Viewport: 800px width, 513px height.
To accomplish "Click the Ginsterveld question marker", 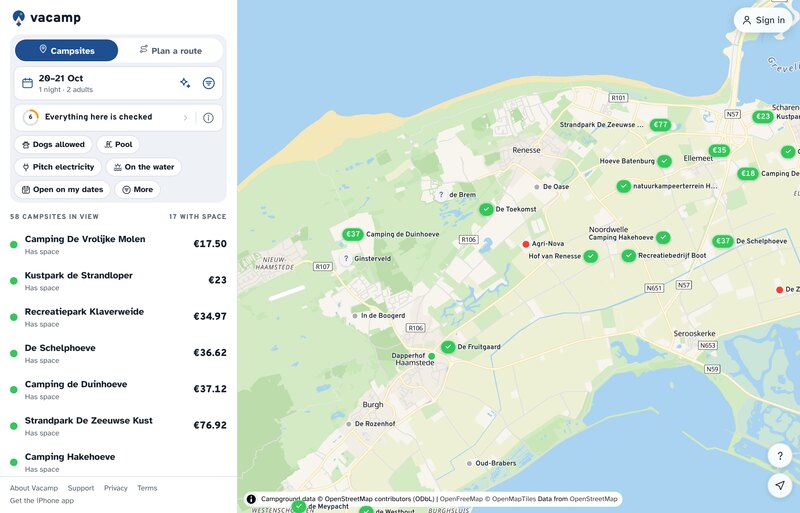I will pyautogui.click(x=346, y=259).
